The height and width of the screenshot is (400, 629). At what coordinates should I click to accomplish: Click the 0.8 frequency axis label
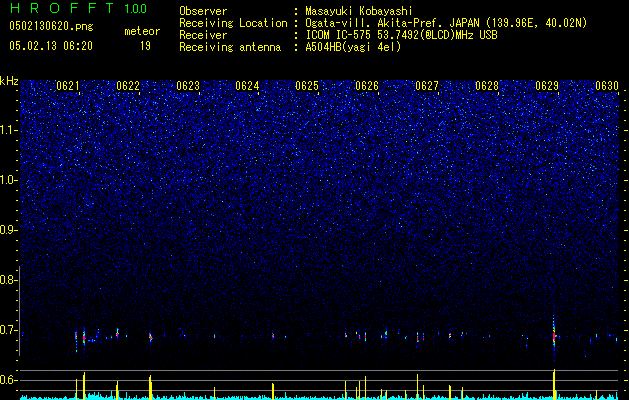pos(8,280)
